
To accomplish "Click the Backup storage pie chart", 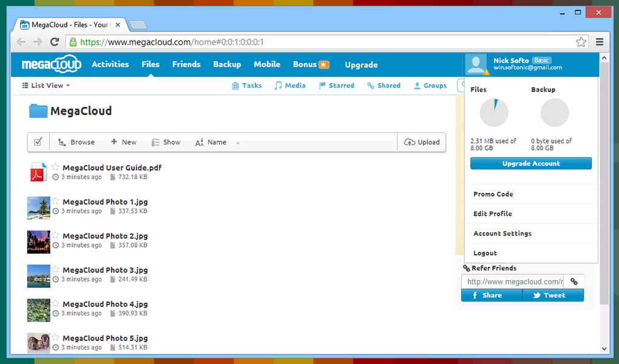I will pos(555,113).
